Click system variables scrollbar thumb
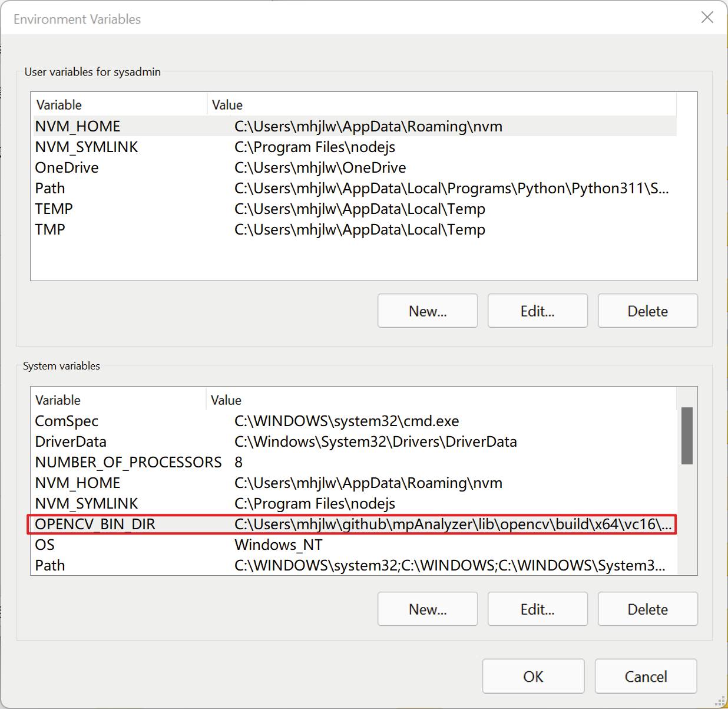728x709 pixels. (687, 436)
